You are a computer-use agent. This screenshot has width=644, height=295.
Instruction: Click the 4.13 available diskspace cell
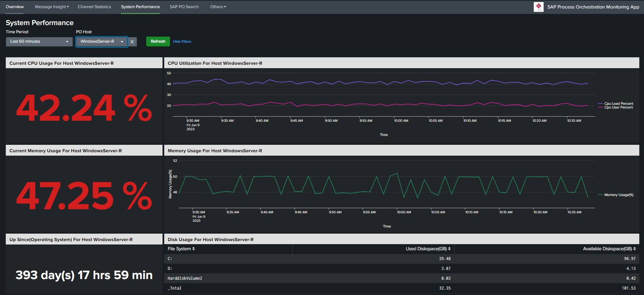[x=631, y=269]
